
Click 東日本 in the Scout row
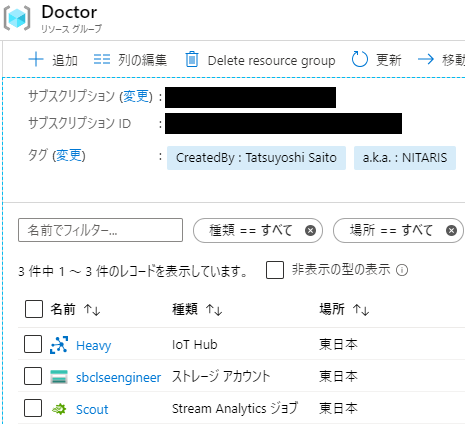[338, 408]
